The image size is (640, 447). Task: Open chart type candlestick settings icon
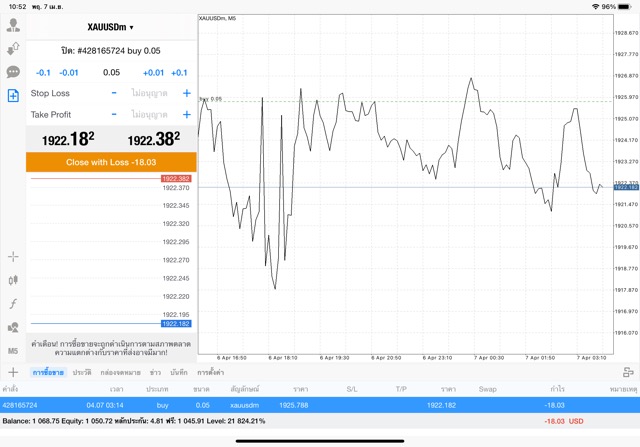coord(13,279)
